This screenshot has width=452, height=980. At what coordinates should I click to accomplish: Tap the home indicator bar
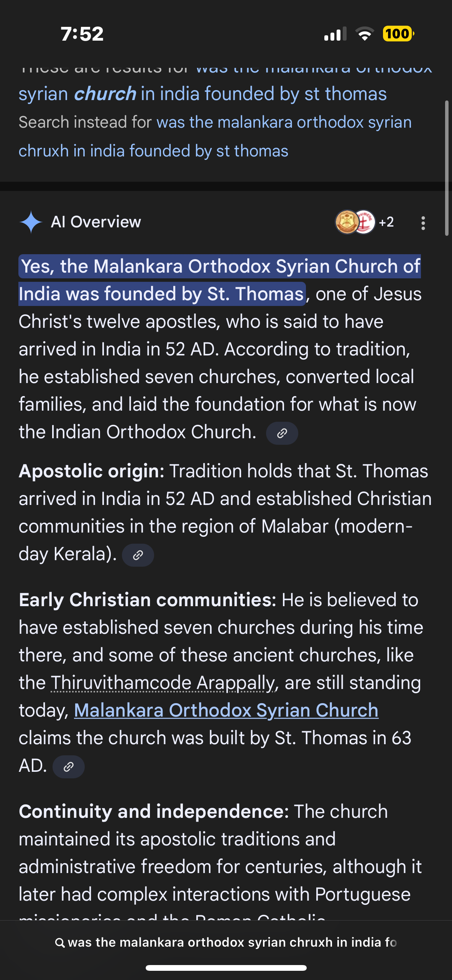coord(226,968)
